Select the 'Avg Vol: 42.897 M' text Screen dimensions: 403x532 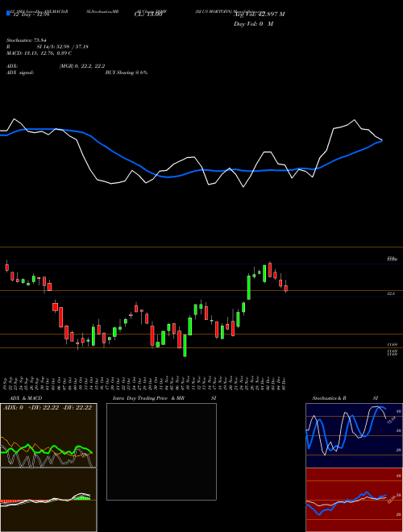click(x=260, y=15)
